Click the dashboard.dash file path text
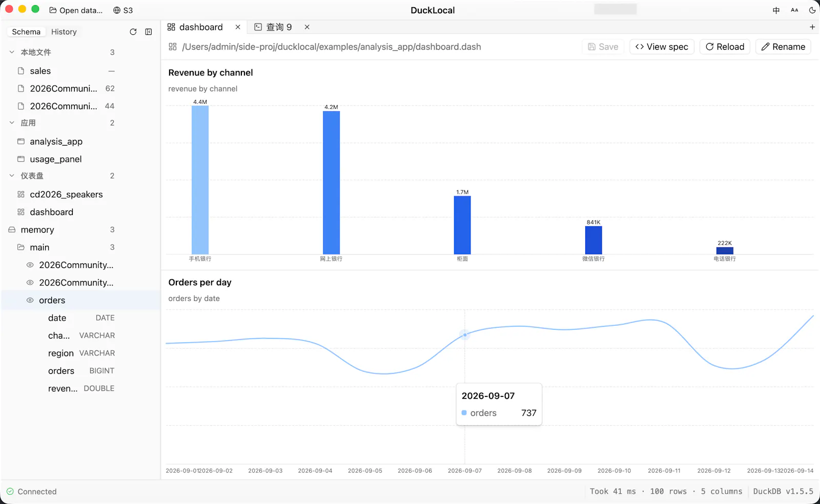 (x=332, y=47)
